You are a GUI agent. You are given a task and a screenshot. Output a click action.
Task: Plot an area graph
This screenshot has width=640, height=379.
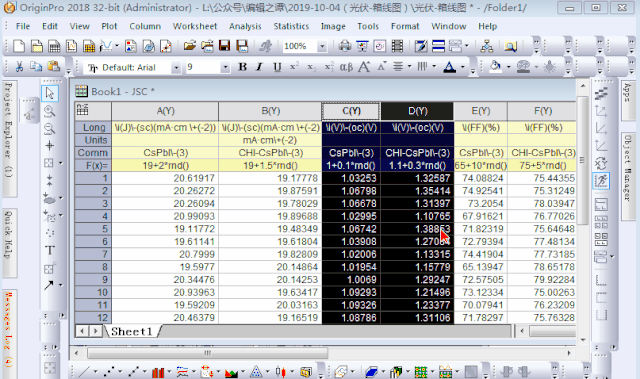231,372
